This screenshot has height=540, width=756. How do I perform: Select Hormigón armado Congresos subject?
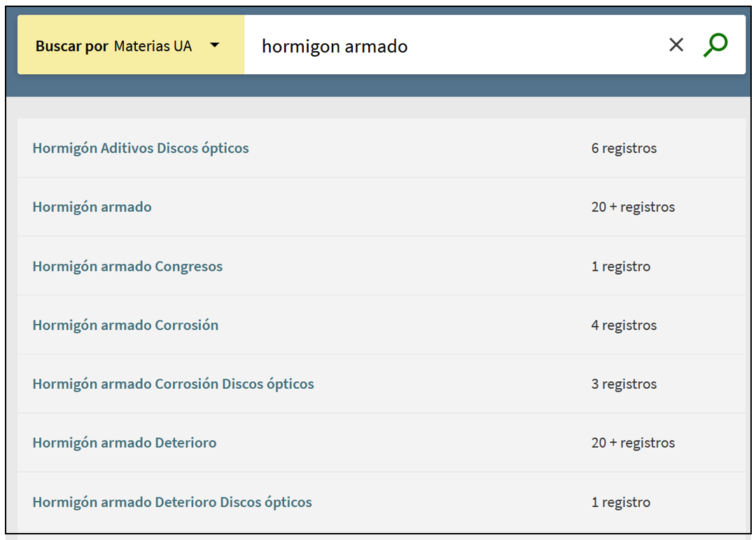coord(127,267)
